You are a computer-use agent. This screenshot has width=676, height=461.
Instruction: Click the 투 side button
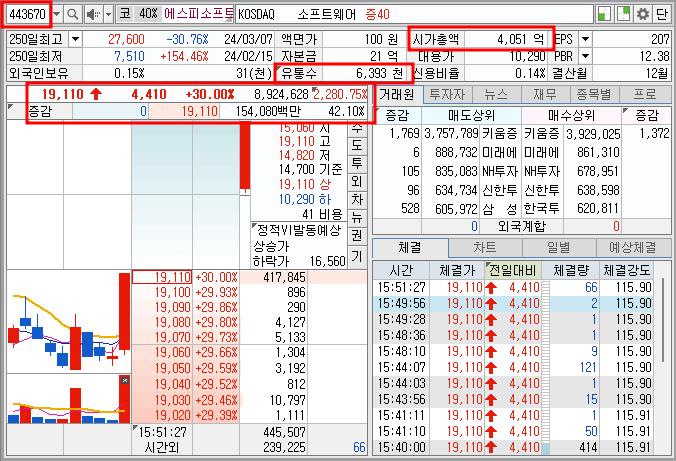click(x=357, y=163)
